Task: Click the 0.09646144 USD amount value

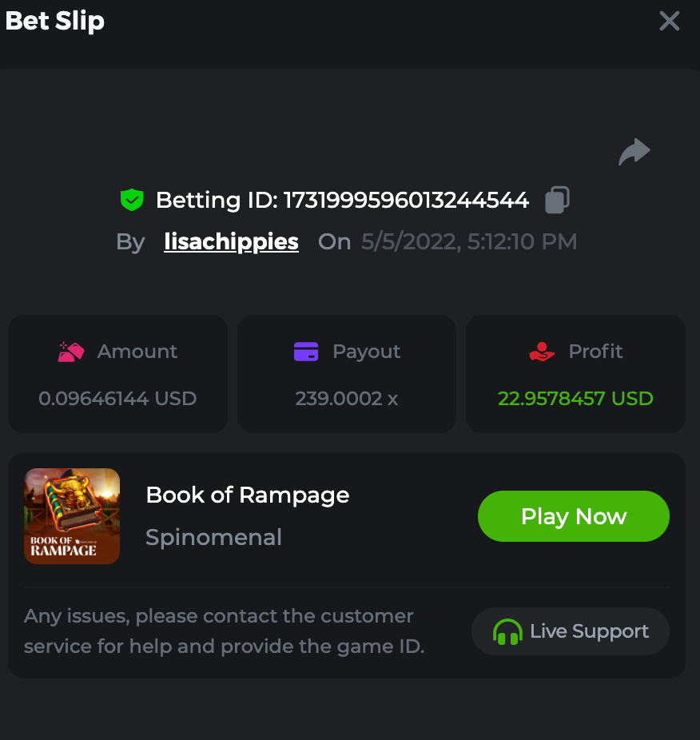Action: click(x=117, y=398)
